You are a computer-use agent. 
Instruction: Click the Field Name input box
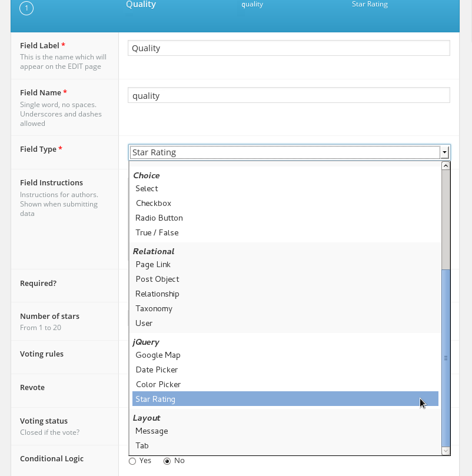click(x=288, y=96)
